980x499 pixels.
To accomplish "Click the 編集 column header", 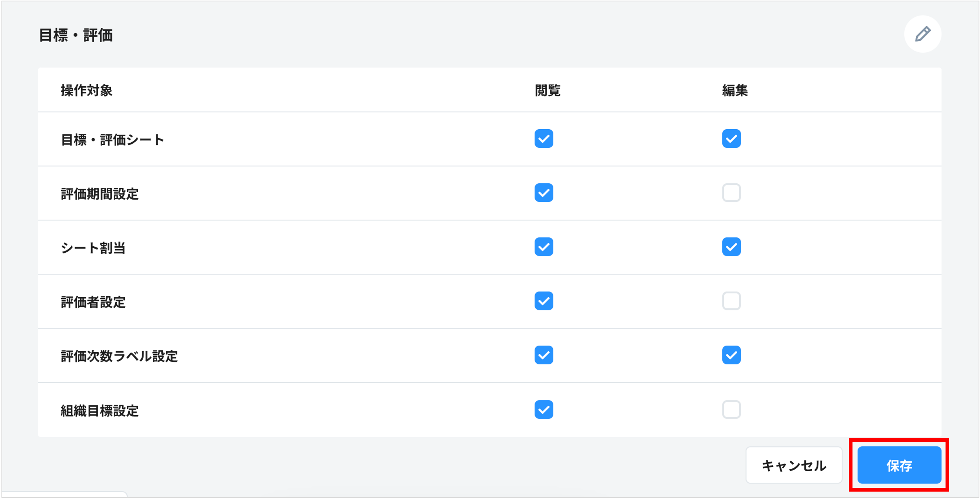I will (734, 90).
